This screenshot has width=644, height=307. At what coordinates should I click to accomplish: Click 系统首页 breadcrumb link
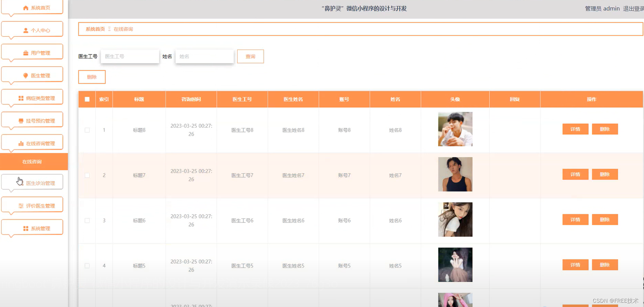[x=95, y=29]
